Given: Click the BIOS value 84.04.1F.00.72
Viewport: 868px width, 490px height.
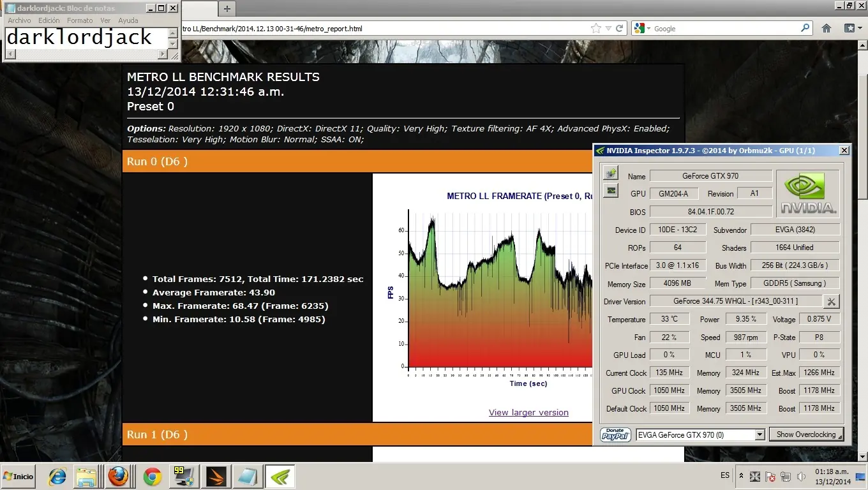Looking at the screenshot, I should click(710, 212).
